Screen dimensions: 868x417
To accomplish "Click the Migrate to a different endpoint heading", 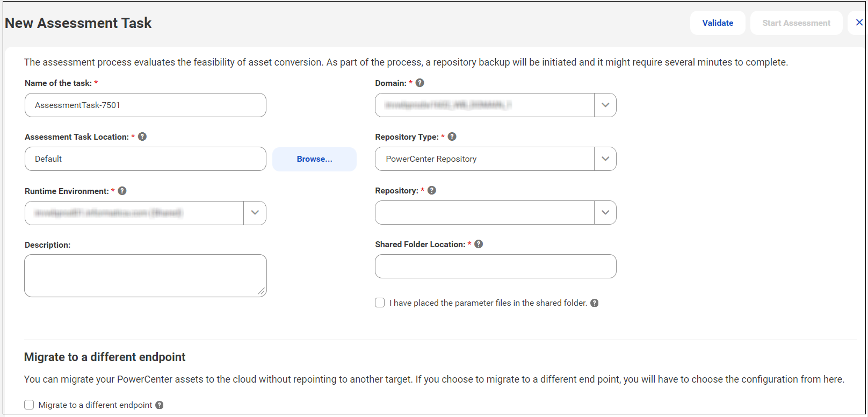I will point(105,357).
